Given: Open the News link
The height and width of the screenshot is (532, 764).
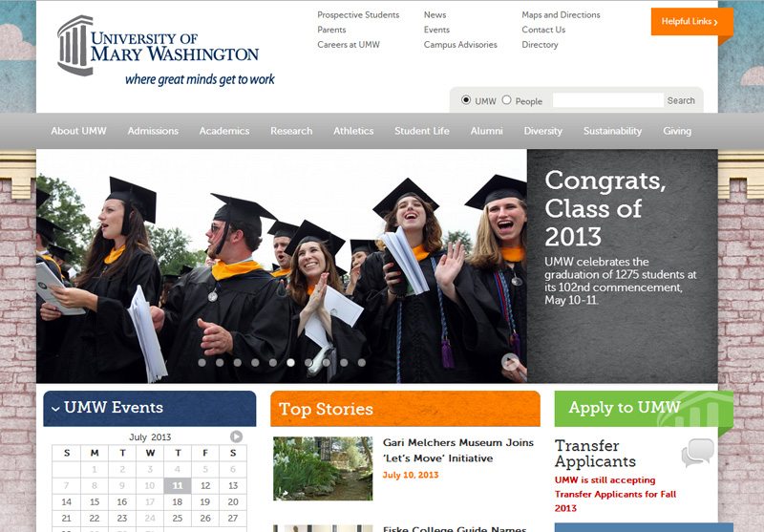Looking at the screenshot, I should (435, 15).
